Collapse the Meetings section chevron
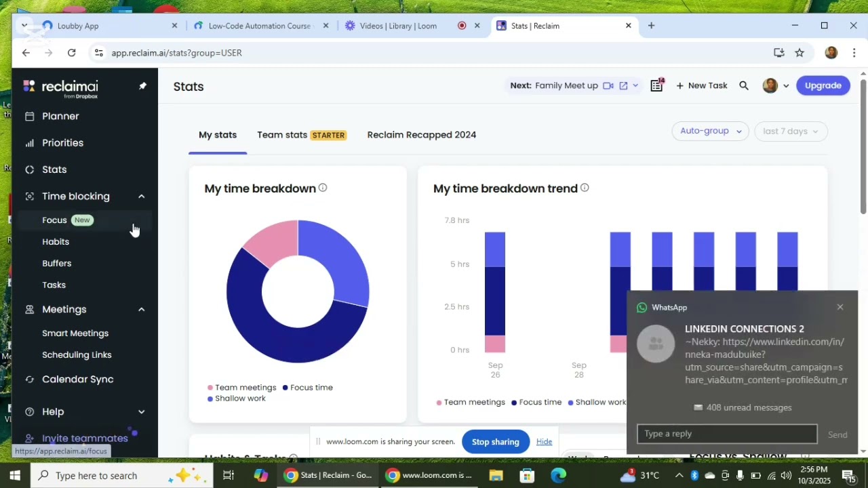Screen dimensions: 868x488 pyautogui.click(x=141, y=310)
